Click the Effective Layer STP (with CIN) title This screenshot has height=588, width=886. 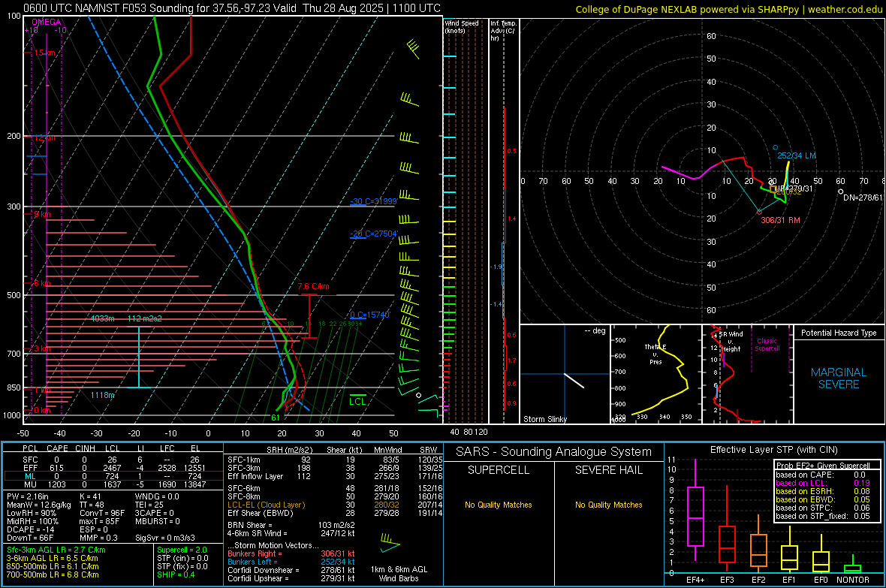773,450
